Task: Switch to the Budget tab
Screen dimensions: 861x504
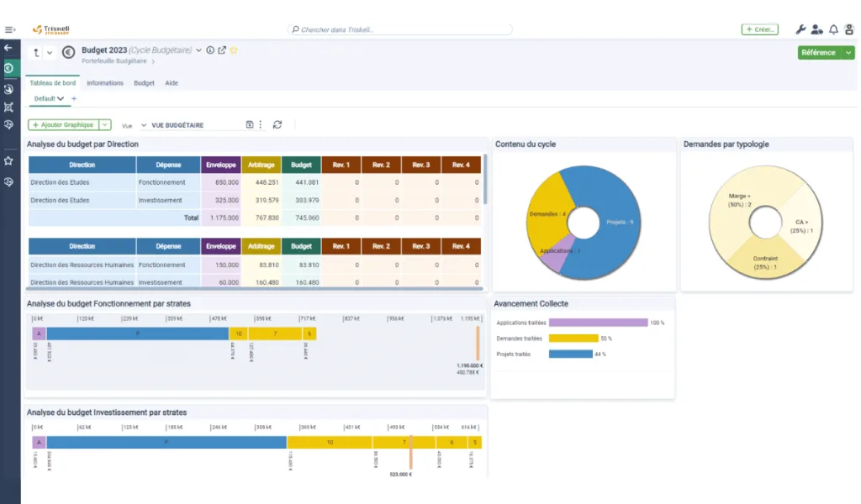Action: 144,83
